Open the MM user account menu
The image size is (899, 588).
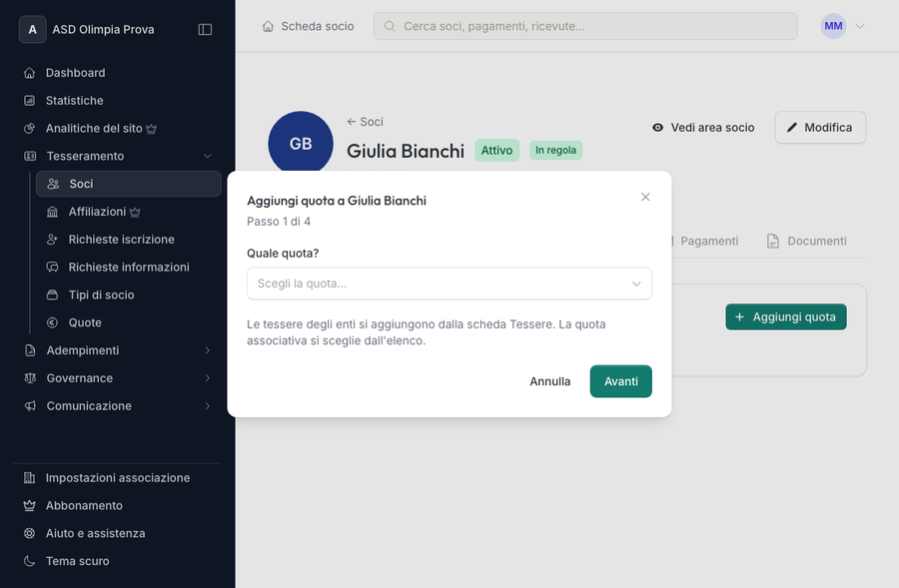[x=842, y=26]
